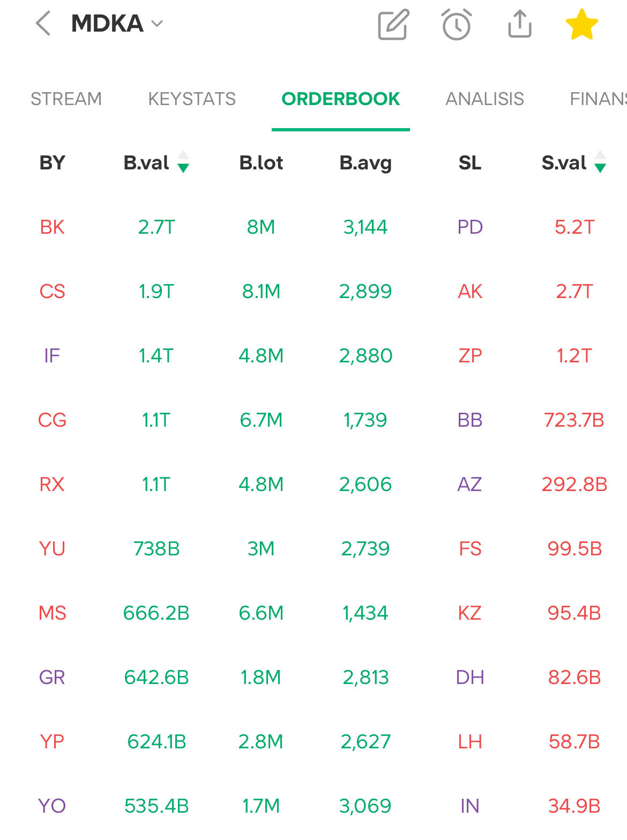Viewport: 627px width, 840px height.
Task: Open the edit note icon
Action: (393, 24)
